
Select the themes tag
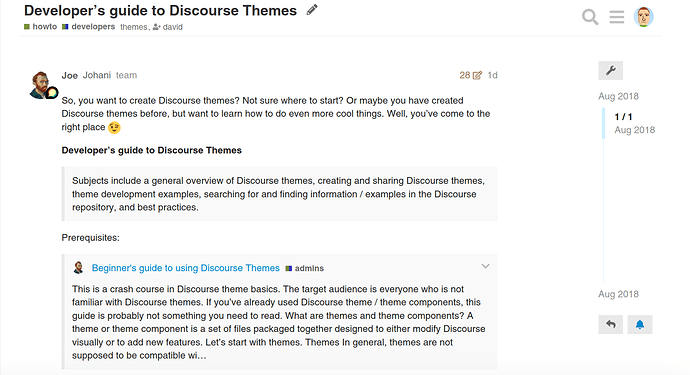(x=133, y=27)
